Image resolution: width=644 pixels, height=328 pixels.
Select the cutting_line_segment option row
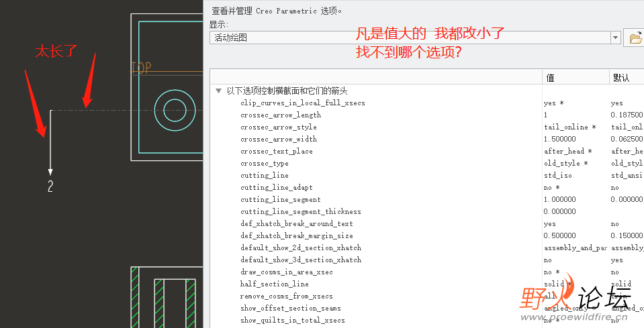tap(281, 200)
